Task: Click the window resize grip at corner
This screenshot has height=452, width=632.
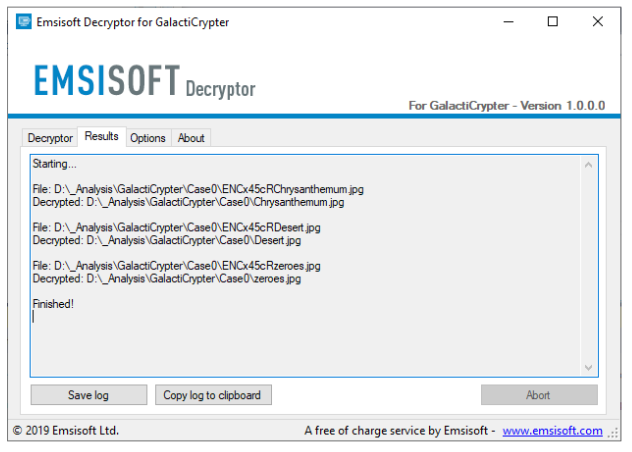Action: click(613, 434)
